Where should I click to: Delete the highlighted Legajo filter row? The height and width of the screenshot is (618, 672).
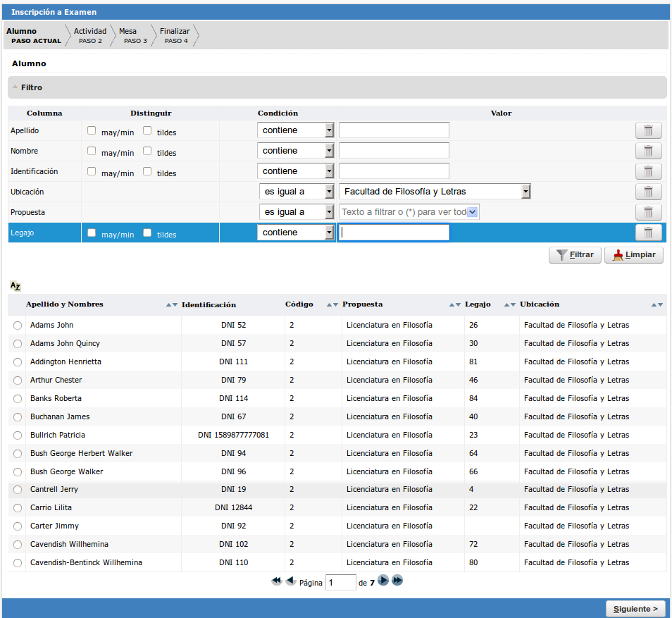pos(648,233)
